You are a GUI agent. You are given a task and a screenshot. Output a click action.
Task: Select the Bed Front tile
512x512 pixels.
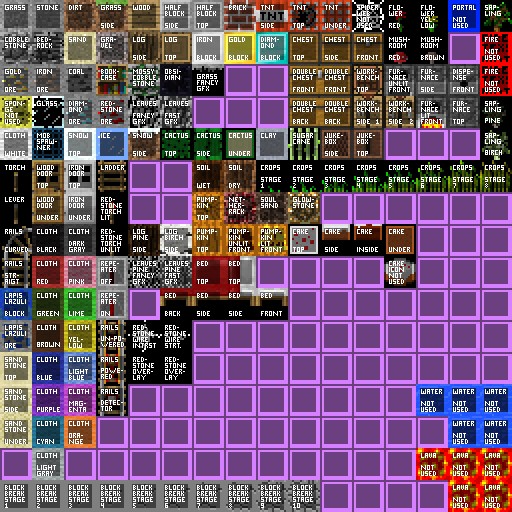pos(272,304)
